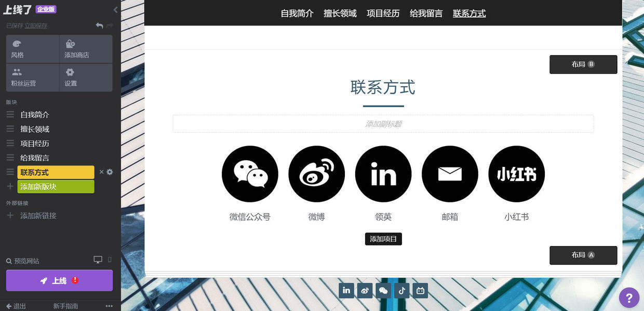Click the purple 上线 publish button

point(59,280)
